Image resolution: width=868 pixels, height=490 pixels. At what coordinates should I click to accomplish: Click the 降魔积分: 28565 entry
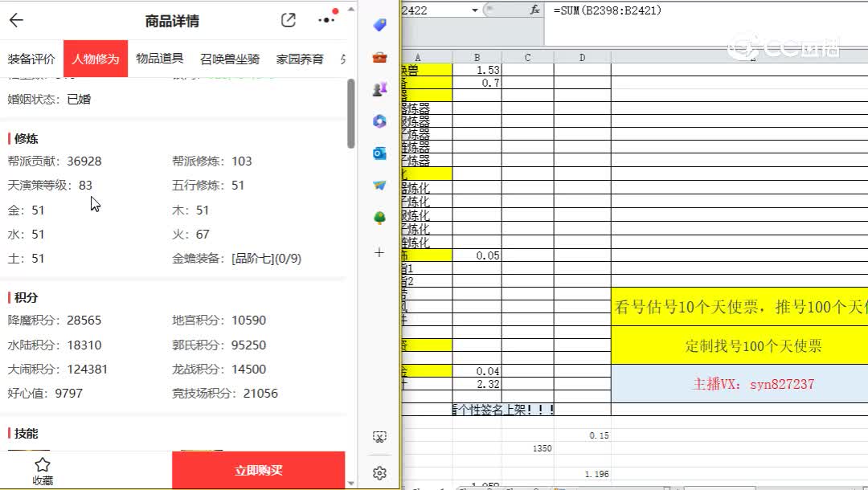(x=55, y=321)
